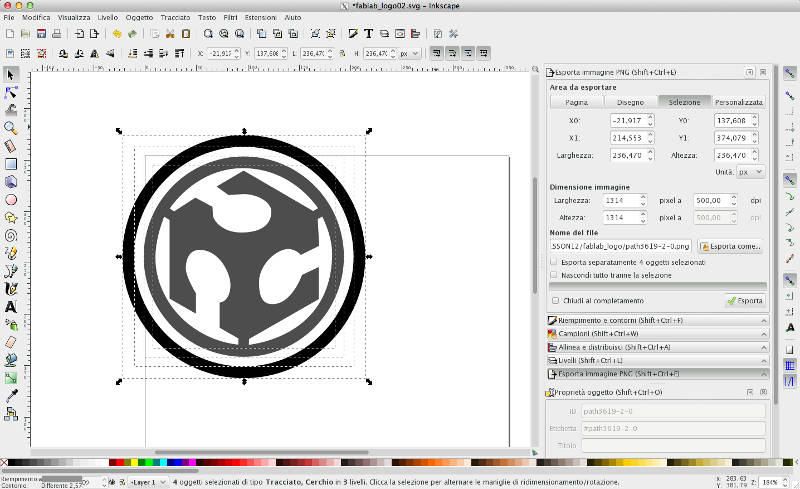Toggle scale stroke width affect button
Viewport: 800px width, 489px height.
click(x=437, y=53)
